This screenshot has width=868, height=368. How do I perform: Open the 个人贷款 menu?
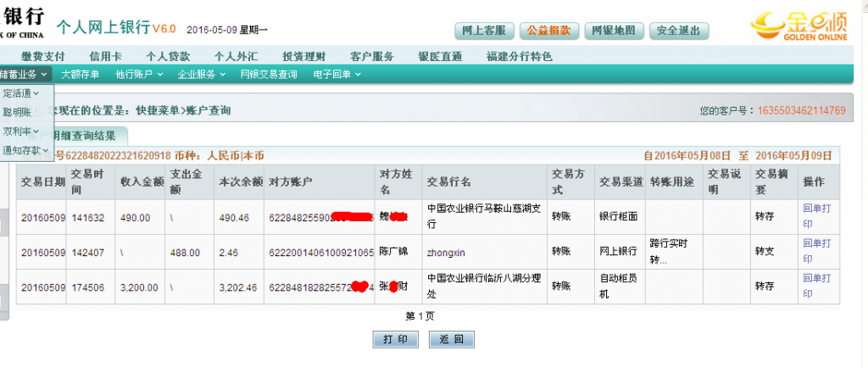click(x=169, y=56)
